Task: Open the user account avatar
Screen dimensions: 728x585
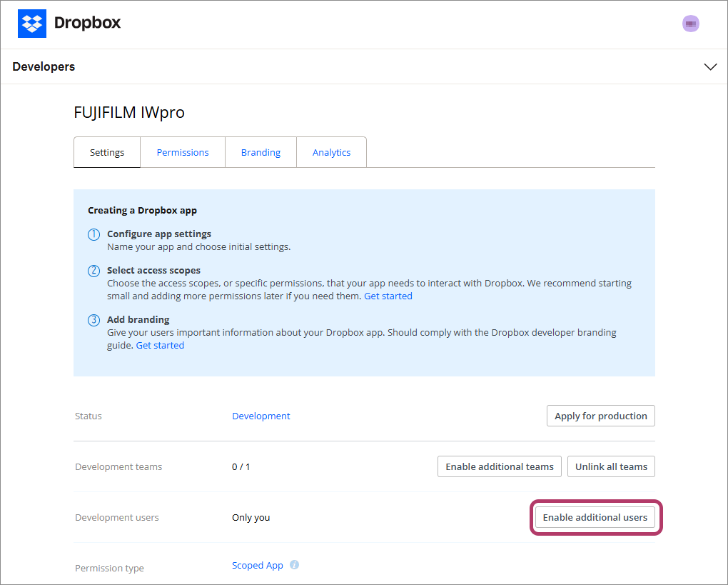Action: tap(690, 24)
